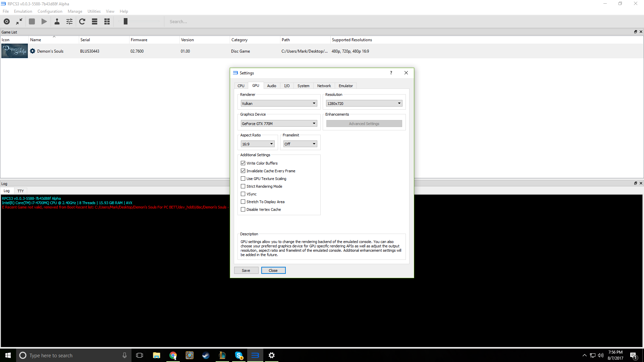644x362 pixels.
Task: Uncheck Write Color Buffers
Action: pyautogui.click(x=243, y=163)
